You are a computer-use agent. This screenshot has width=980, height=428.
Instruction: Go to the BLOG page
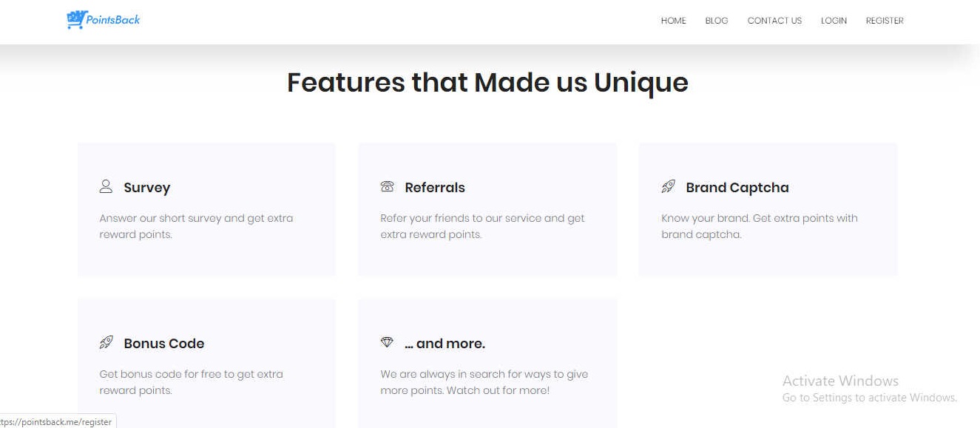pos(717,21)
